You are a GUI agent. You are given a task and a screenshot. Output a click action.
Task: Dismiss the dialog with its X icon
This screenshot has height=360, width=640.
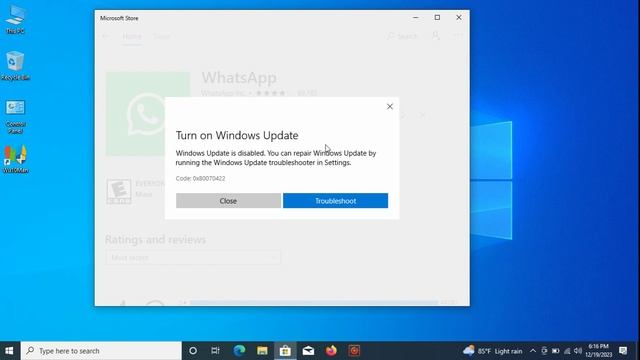tap(390, 107)
